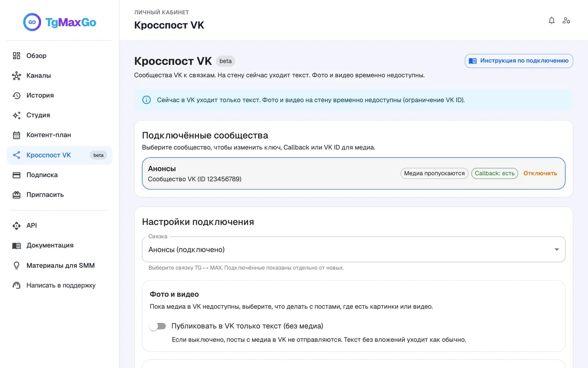Viewport: 588px width, 368px height.
Task: Open Студия menu item
Action: 60,115
